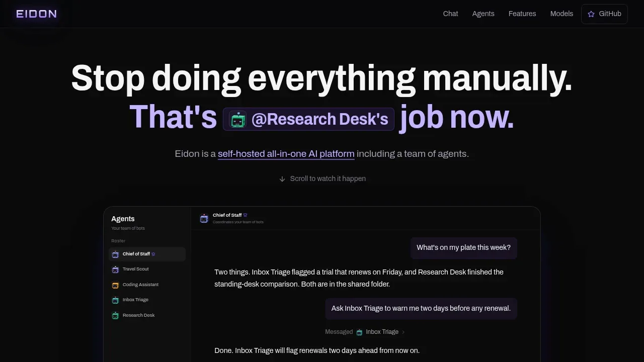Select Travel Scout in the roster
Image resolution: width=644 pixels, height=362 pixels.
click(x=147, y=269)
